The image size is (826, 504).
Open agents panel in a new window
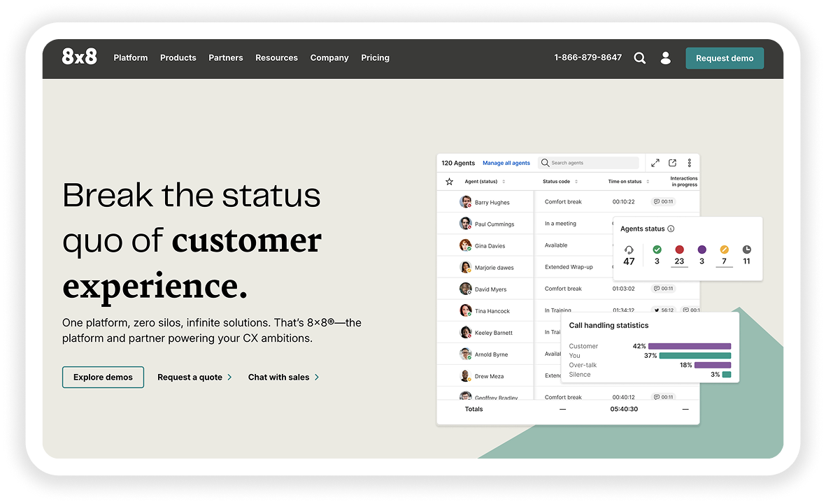pos(673,163)
